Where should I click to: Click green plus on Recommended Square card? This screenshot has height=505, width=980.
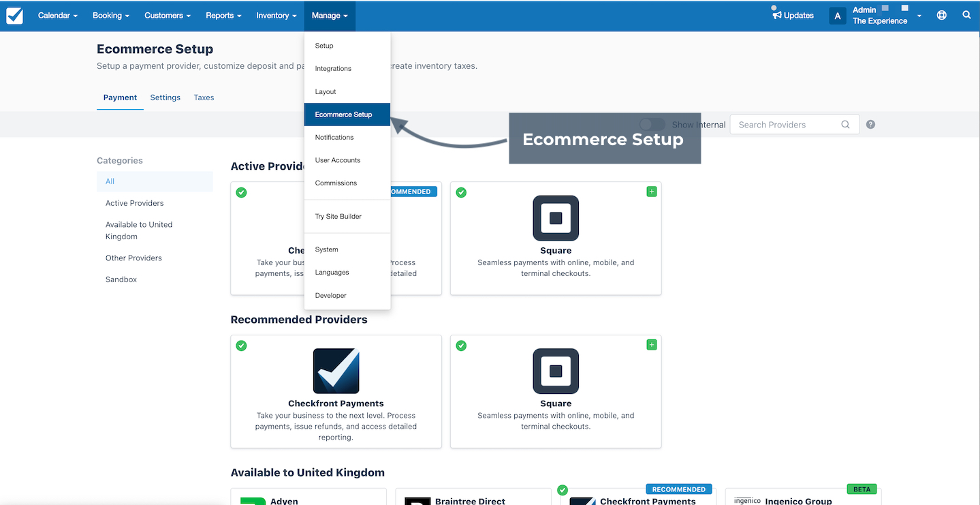[x=651, y=346]
